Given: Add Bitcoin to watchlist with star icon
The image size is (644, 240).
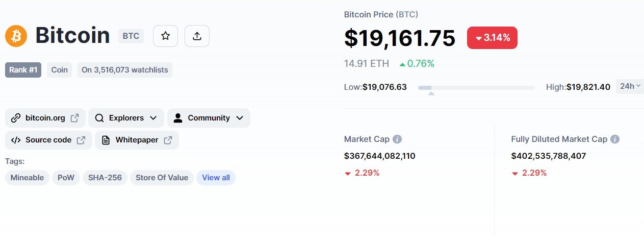Looking at the screenshot, I should point(165,36).
